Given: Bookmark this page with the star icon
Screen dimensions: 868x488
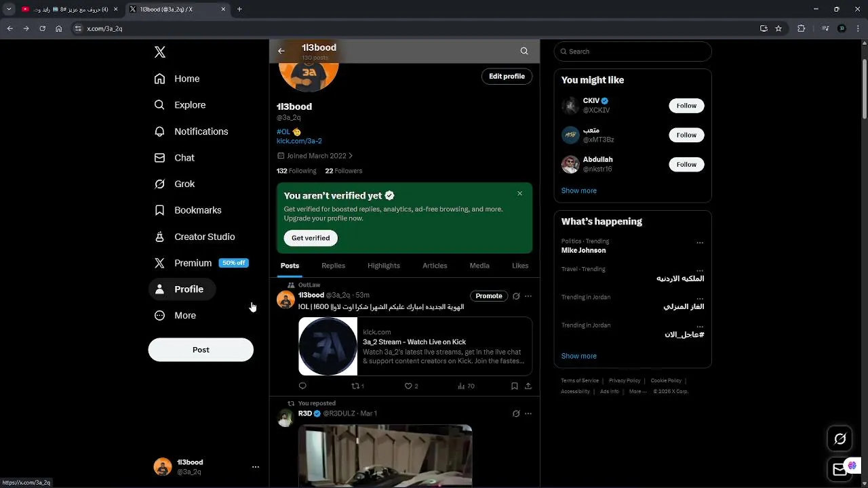Looking at the screenshot, I should coord(778,28).
